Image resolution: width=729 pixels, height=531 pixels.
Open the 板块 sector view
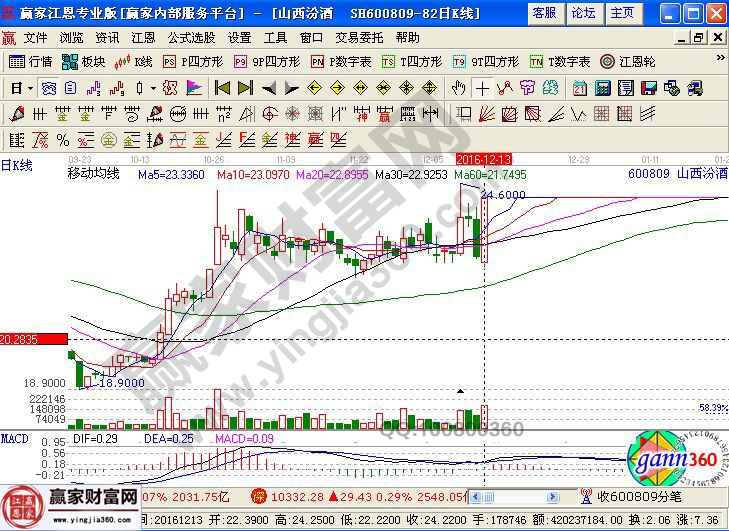point(84,61)
